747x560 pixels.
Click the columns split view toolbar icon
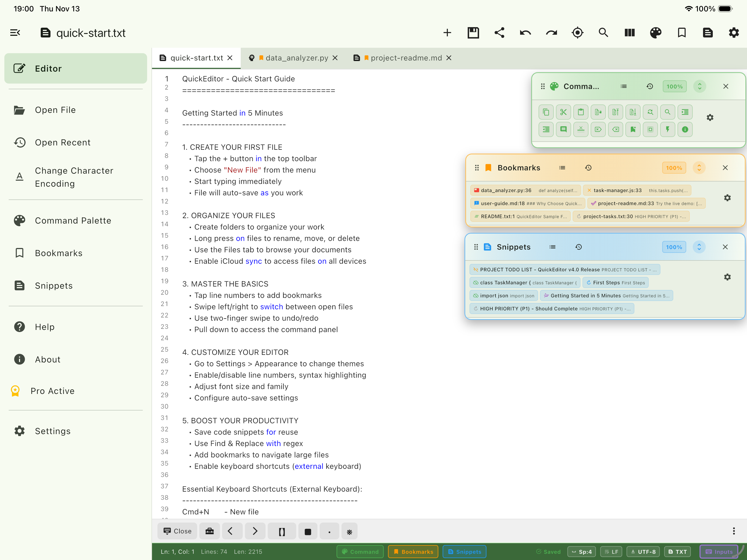pos(629,33)
